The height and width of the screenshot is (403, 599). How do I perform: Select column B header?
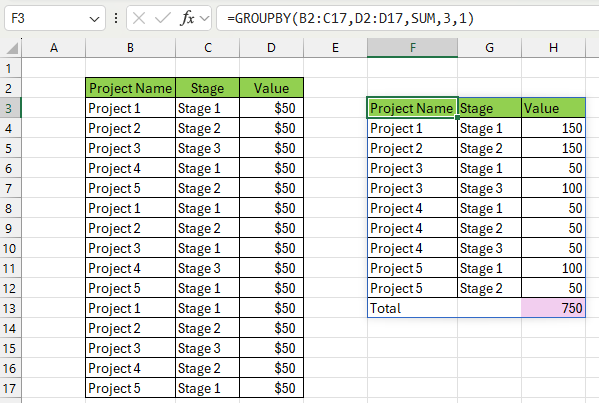point(131,48)
